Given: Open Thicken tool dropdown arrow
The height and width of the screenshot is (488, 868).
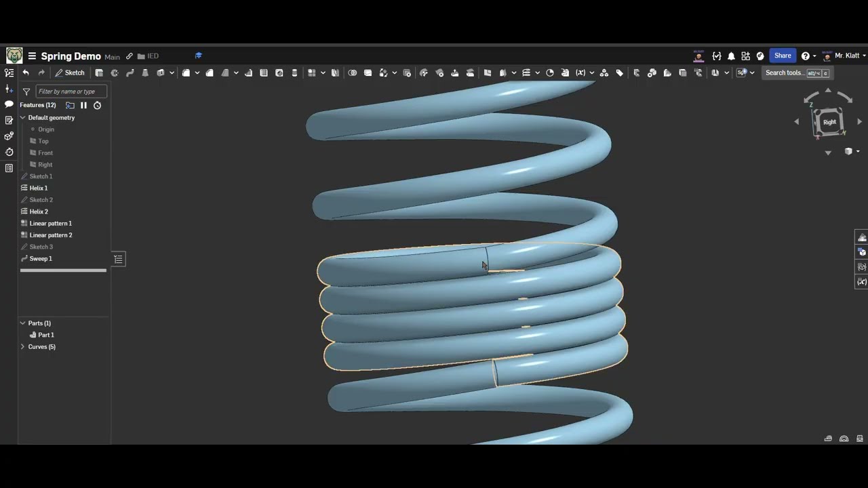Looking at the screenshot, I should 172,73.
